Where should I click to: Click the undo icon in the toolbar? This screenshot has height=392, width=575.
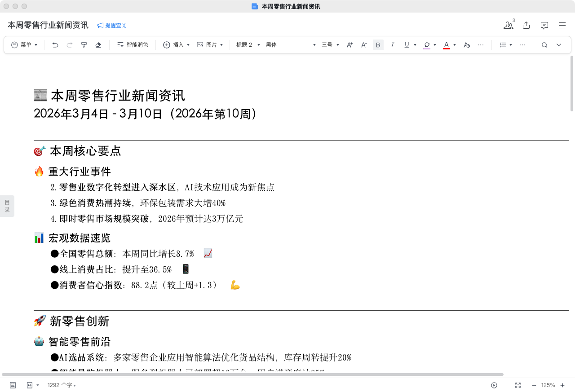click(54, 45)
